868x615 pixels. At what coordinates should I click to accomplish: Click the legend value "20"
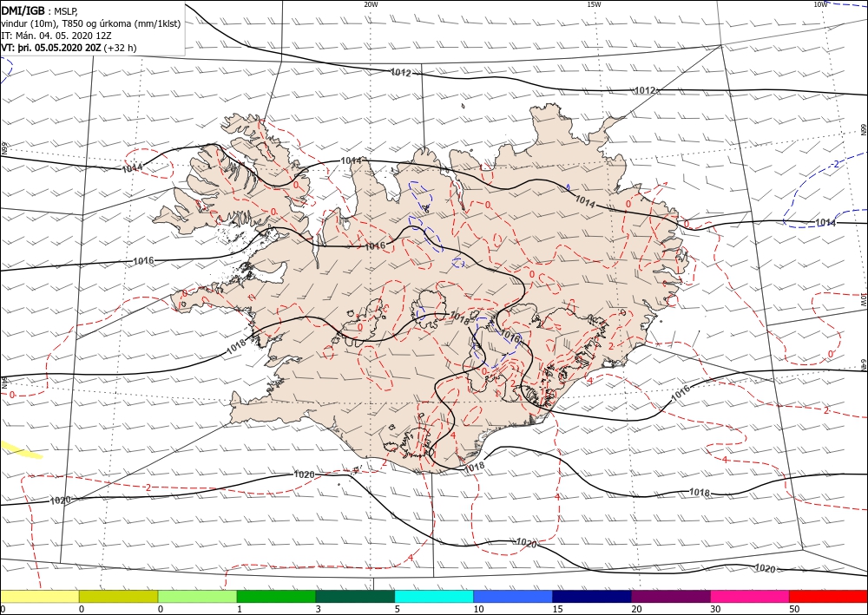(x=636, y=609)
